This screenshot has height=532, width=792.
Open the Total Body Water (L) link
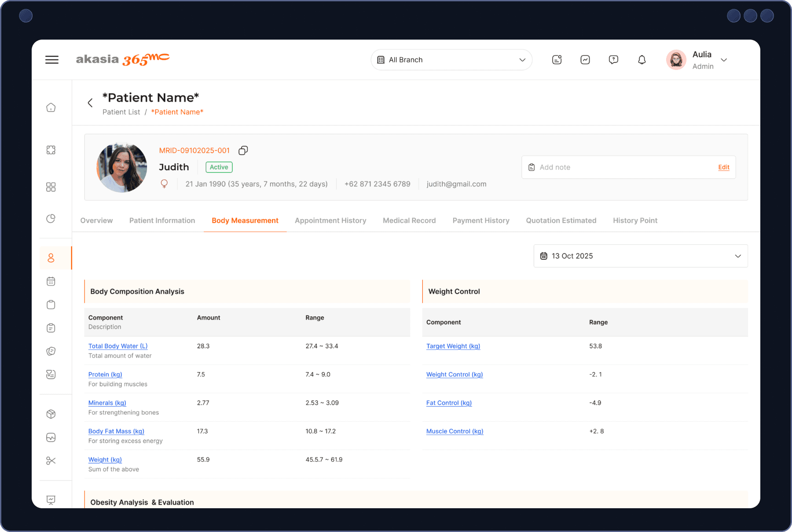[x=118, y=346]
